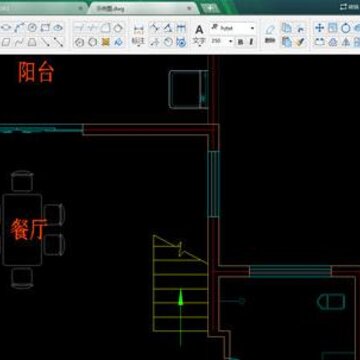Click the 删除 delete button
This screenshot has height=360, width=360.
click(270, 41)
